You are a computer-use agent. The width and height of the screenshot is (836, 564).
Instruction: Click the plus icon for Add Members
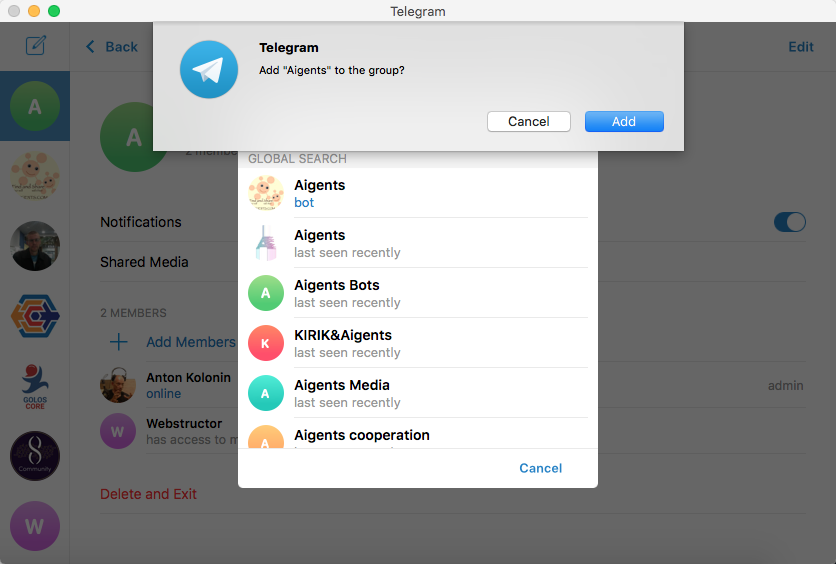click(x=118, y=342)
